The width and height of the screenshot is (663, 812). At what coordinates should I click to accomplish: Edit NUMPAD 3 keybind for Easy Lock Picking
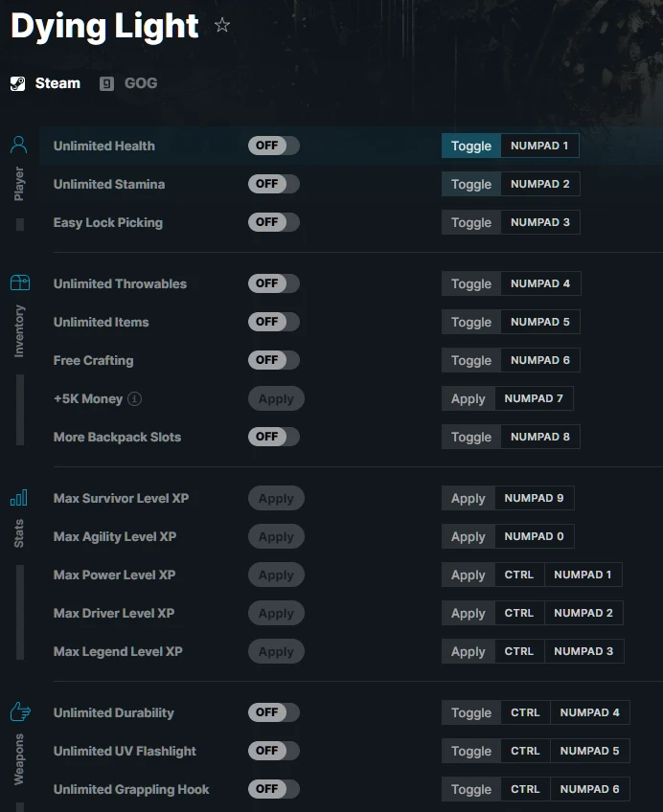coord(540,222)
